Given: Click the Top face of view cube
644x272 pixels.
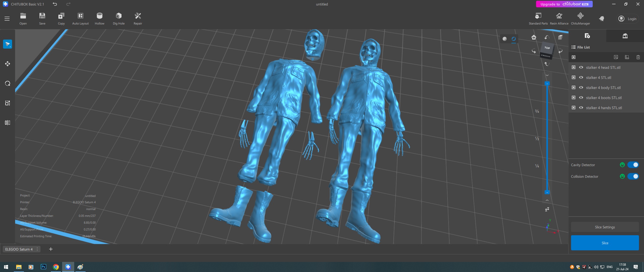Looking at the screenshot, I should click(547, 48).
